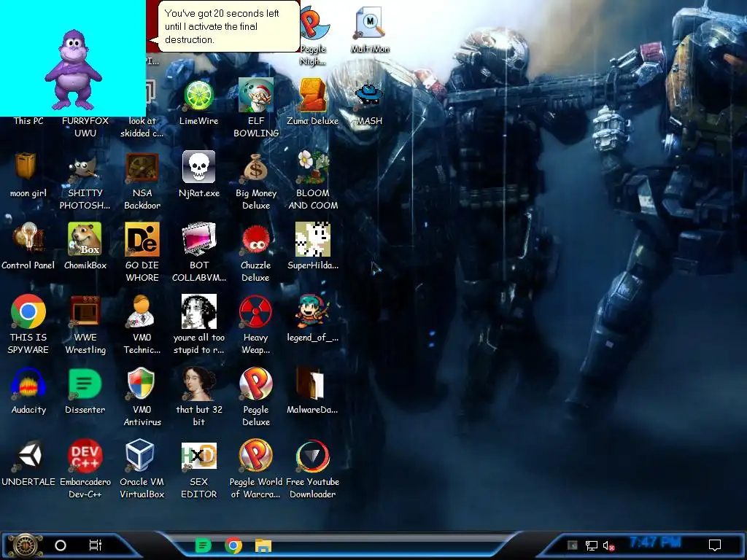This screenshot has width=747, height=560.
Task: Open the LimeWire desktop icon
Action: click(x=198, y=97)
